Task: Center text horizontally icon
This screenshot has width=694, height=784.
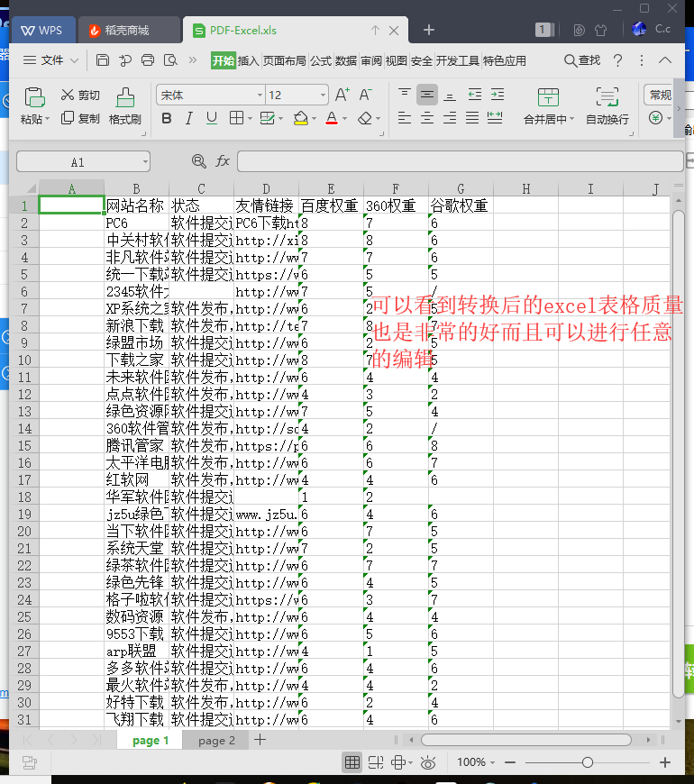Action: [x=426, y=118]
